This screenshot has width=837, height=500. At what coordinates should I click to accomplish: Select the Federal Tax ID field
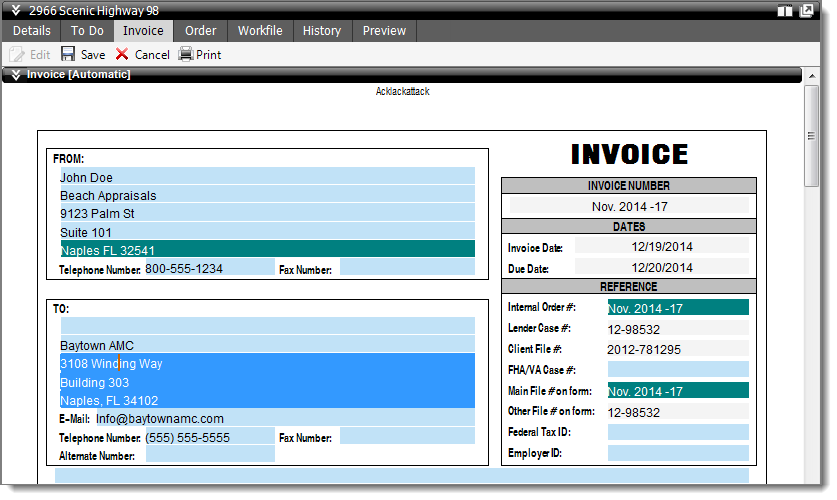pyautogui.click(x=677, y=432)
